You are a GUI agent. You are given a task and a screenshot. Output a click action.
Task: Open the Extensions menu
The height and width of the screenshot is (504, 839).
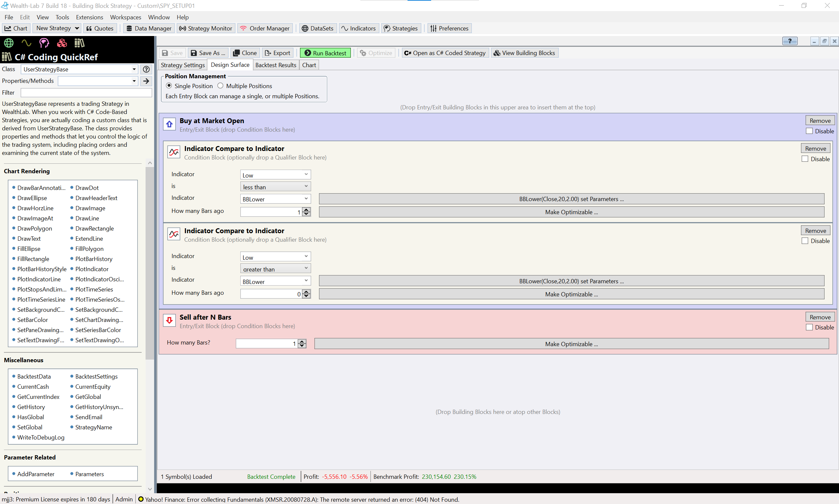pos(90,17)
